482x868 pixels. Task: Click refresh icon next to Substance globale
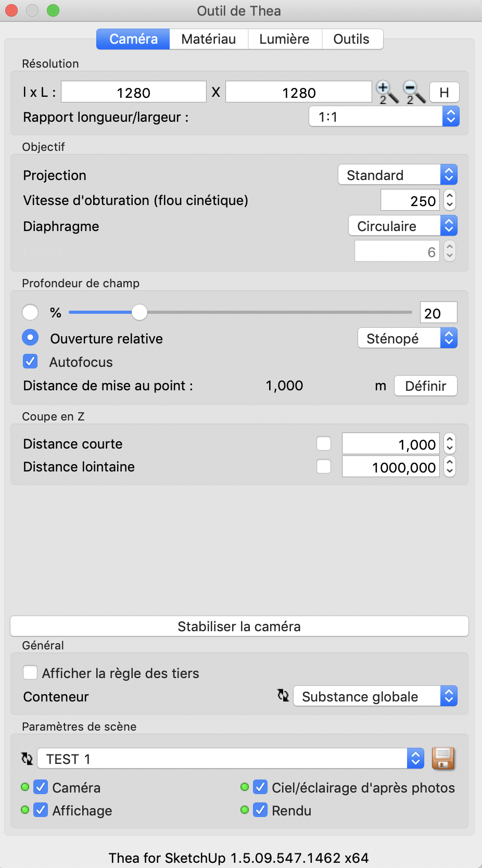click(283, 695)
